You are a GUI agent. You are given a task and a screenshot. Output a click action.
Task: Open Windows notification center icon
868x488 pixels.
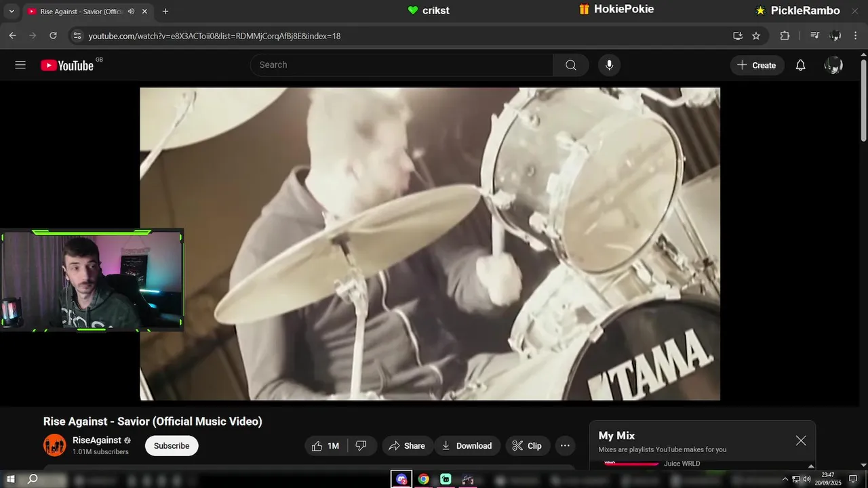[853, 479]
